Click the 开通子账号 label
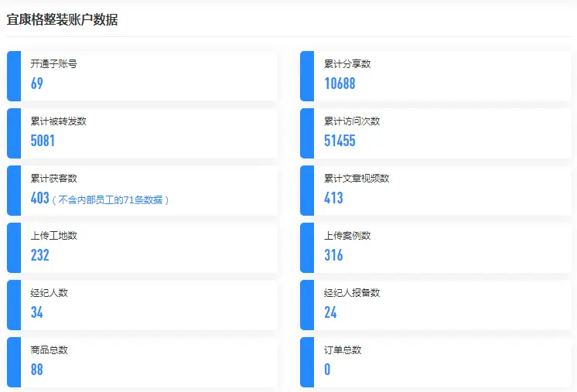 pos(53,64)
